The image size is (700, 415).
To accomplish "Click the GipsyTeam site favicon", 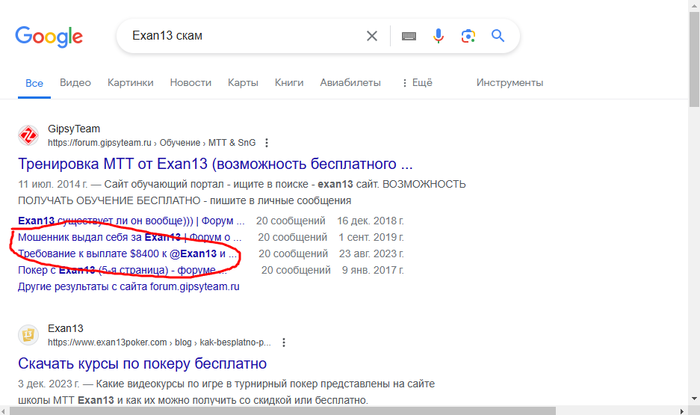I will pos(29,136).
